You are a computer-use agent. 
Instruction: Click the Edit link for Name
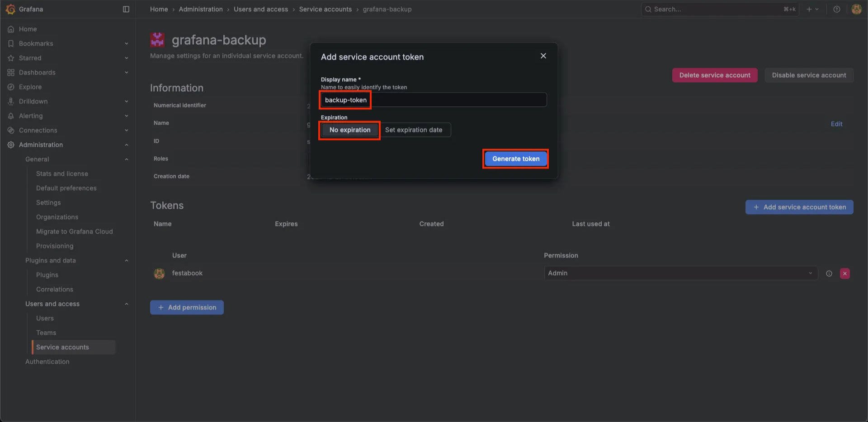click(x=836, y=124)
